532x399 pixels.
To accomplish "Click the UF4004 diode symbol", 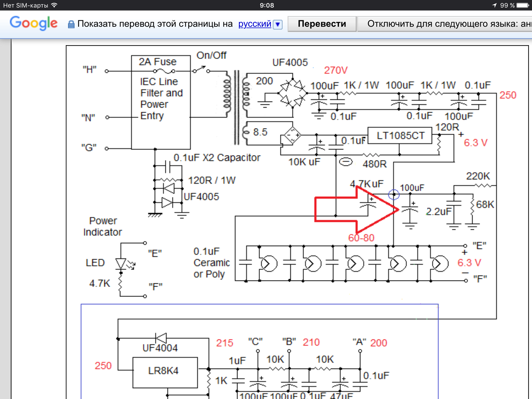I will [161, 338].
